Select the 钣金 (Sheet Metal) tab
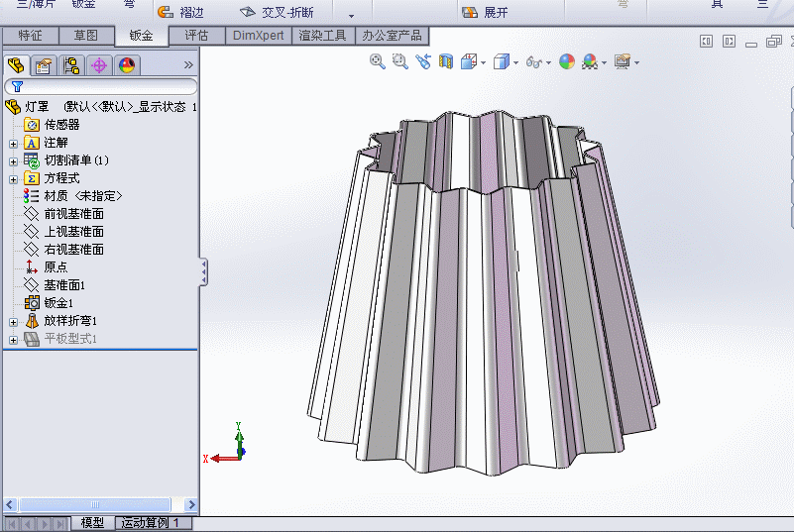Screen dimensions: 794x532 [x=142, y=36]
